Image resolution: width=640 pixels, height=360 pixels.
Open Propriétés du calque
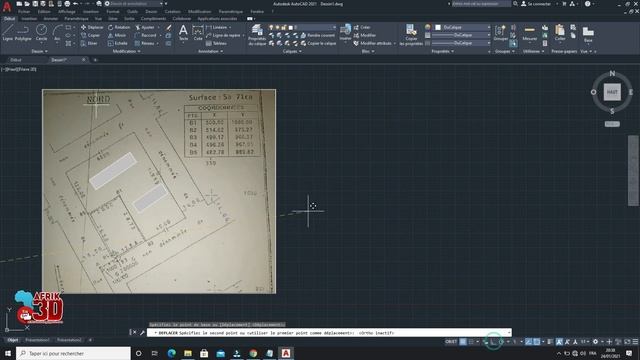[x=257, y=34]
